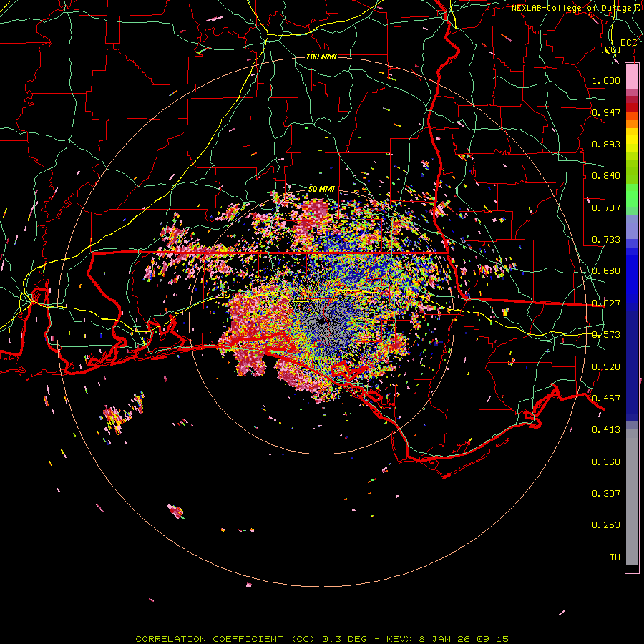The image size is (644, 644).
Task: Click the 8 JAN 26 09:15 timestamp
Action: pyautogui.click(x=464, y=639)
